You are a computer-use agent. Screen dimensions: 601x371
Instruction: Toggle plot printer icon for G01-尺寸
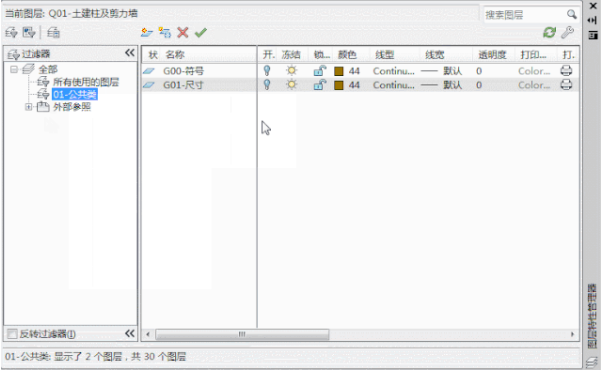(566, 85)
